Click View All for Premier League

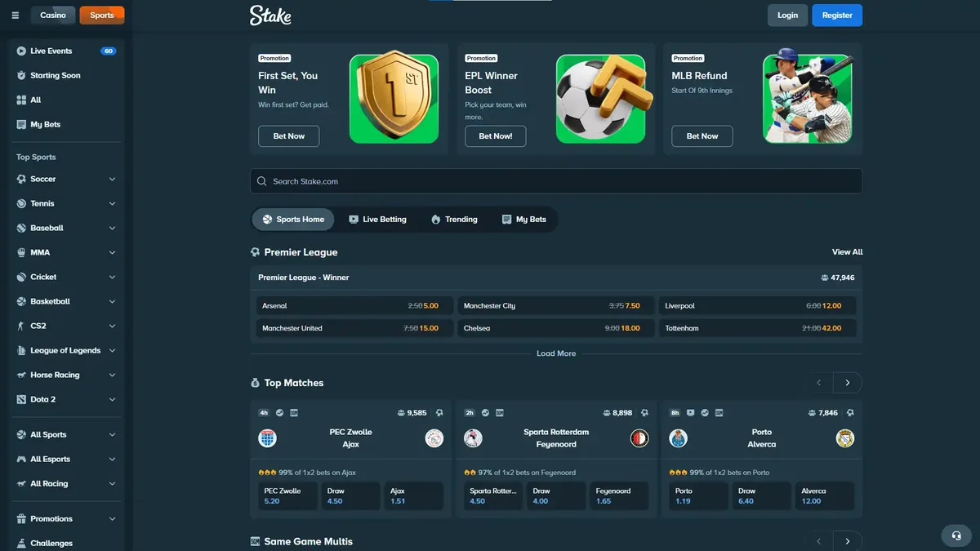[x=847, y=252]
